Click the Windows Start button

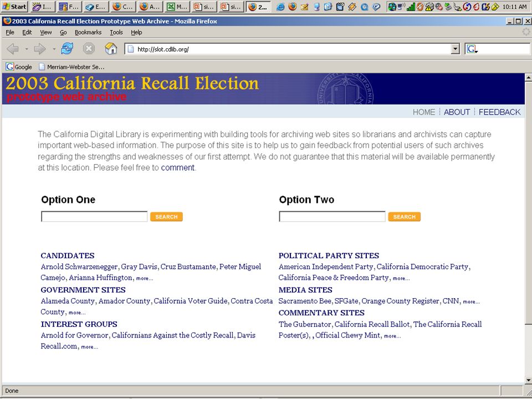coord(14,6)
